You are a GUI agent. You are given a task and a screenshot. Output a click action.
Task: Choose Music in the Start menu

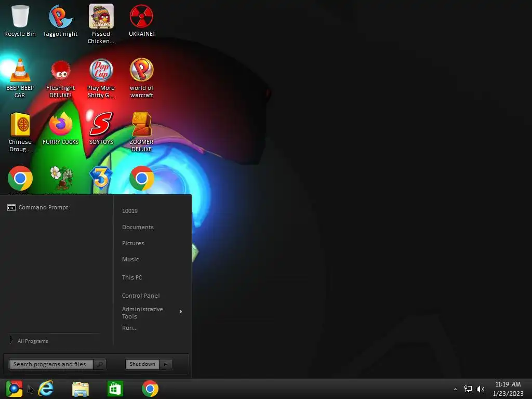130,259
